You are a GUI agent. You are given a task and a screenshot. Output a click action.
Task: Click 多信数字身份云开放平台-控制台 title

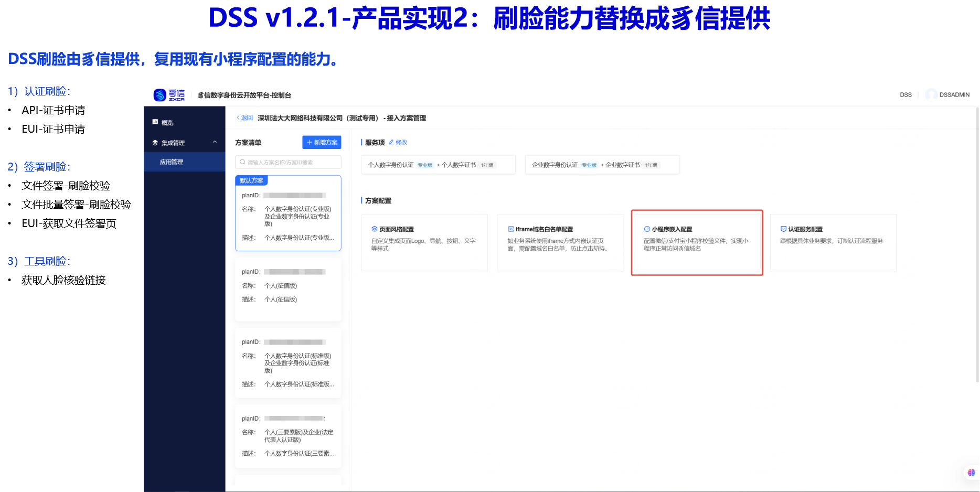tap(244, 95)
